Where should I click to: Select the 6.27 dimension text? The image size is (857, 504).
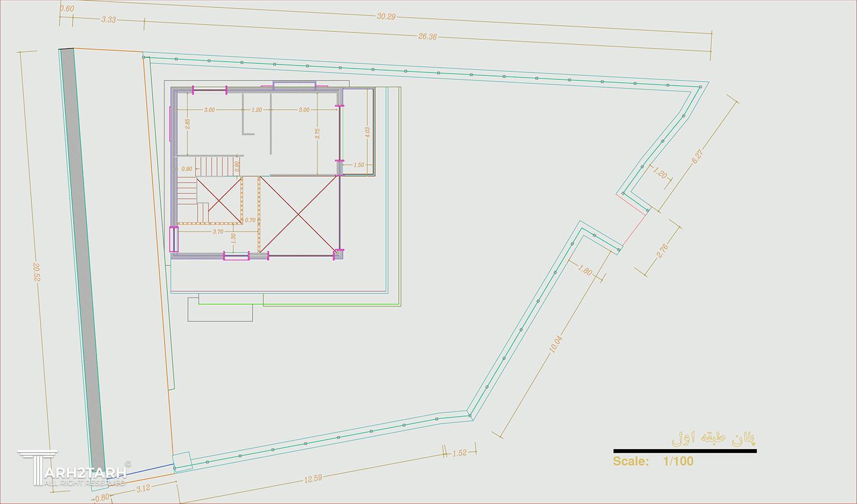(x=699, y=156)
